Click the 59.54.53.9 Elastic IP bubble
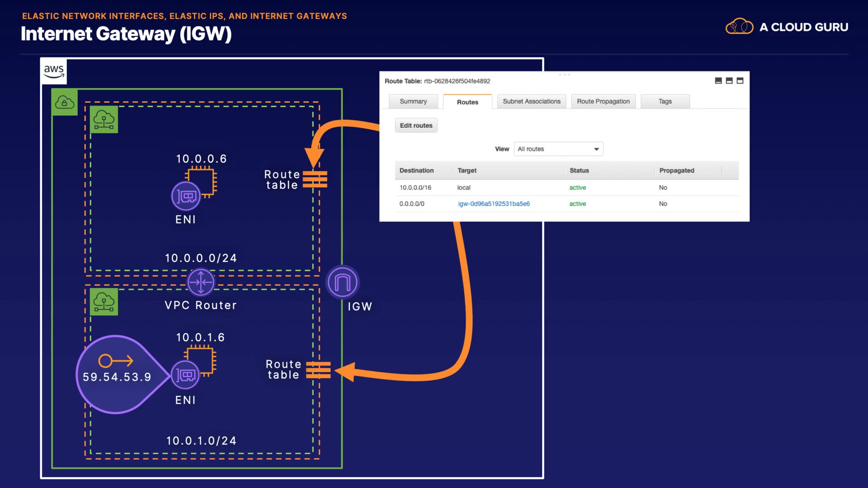Screen dimensions: 868x488 (117, 375)
